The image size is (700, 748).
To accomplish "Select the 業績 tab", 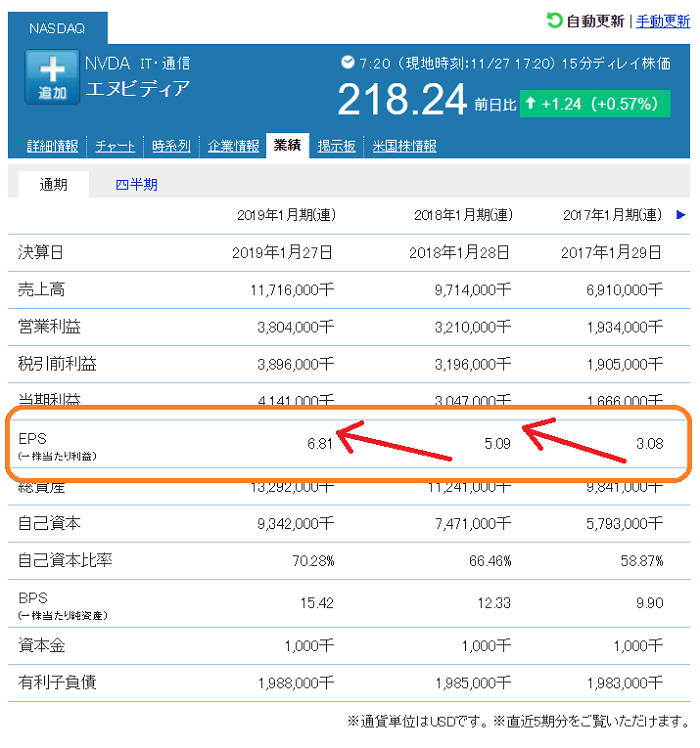I will point(287,145).
